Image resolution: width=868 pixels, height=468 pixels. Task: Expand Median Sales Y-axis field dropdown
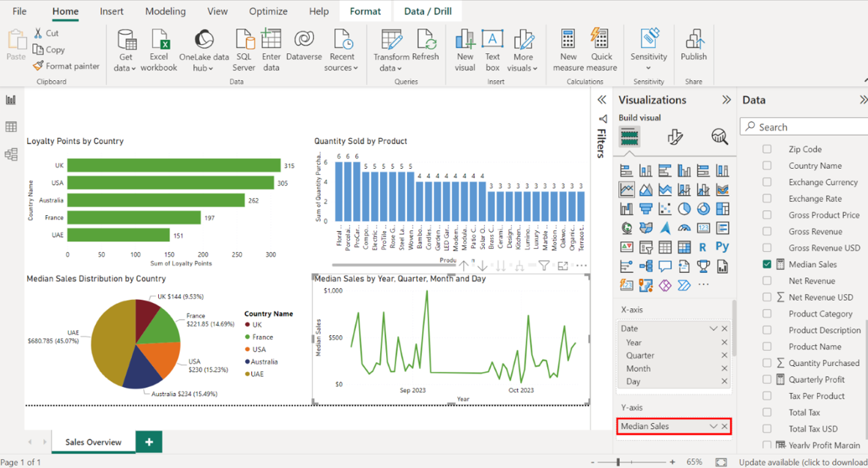click(x=713, y=427)
